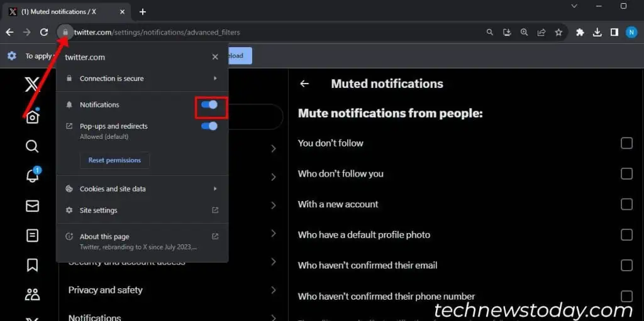
Task: Open the search icon in address bar
Action: tap(489, 33)
